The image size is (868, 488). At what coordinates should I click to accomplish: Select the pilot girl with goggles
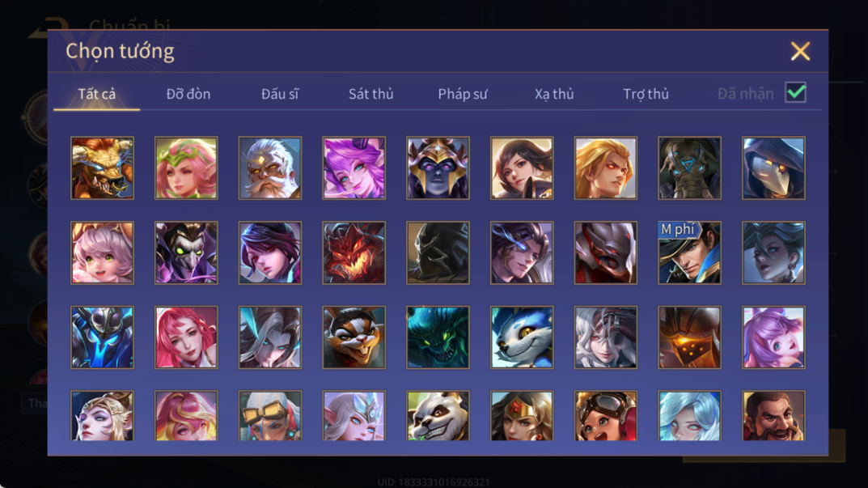point(606,416)
